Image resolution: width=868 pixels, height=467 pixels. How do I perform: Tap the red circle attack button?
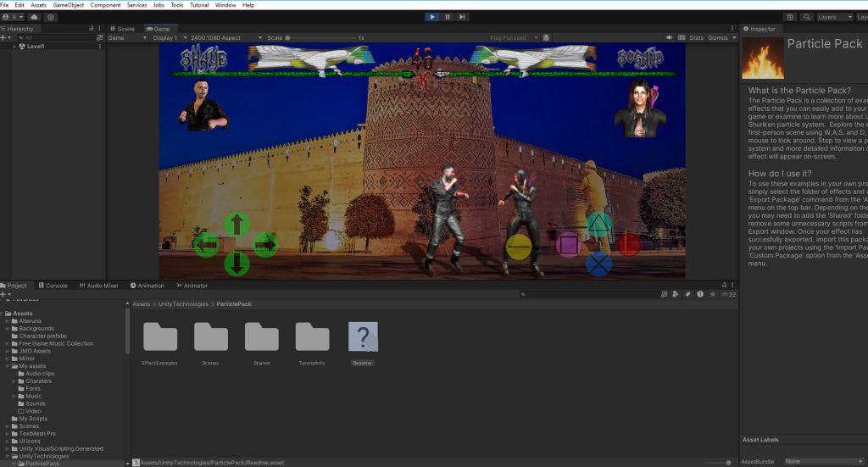pos(629,245)
